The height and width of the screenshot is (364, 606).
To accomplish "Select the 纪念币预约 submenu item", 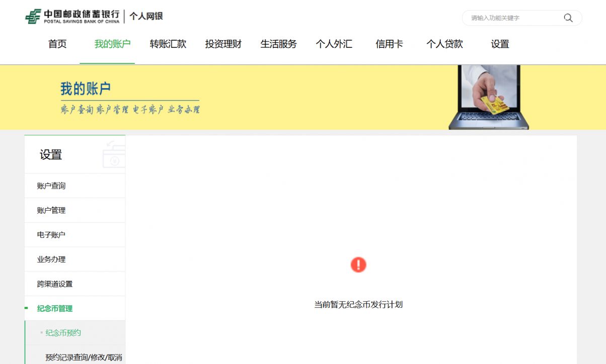I will (75, 333).
